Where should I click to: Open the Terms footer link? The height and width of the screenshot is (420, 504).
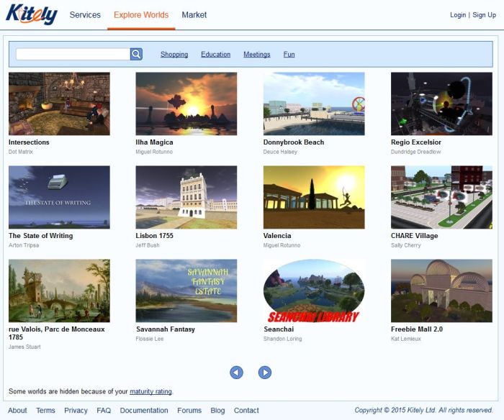point(45,411)
